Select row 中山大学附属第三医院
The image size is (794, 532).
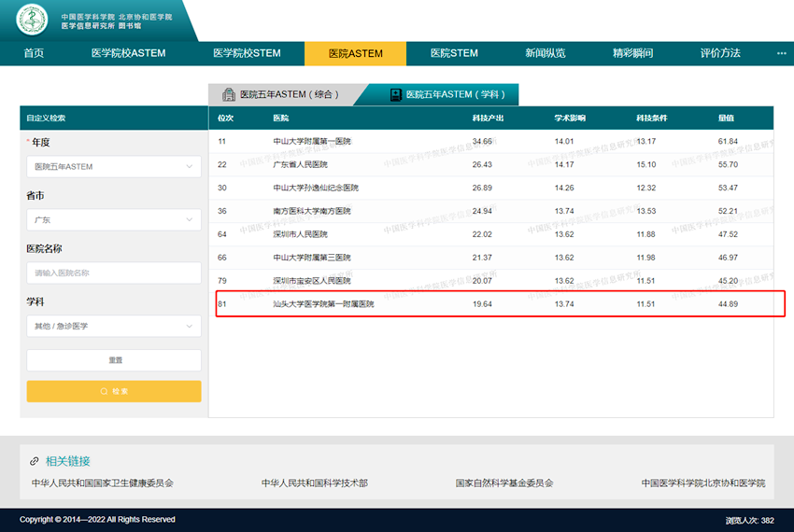(x=491, y=258)
